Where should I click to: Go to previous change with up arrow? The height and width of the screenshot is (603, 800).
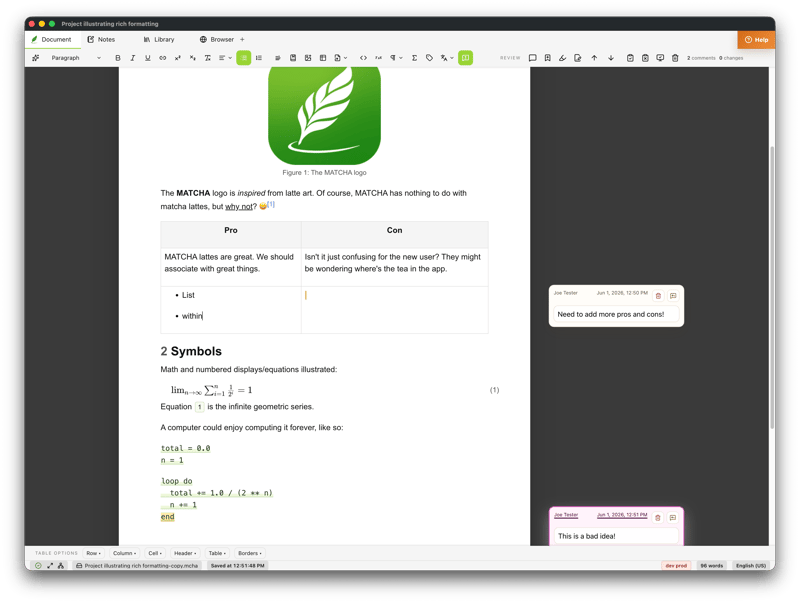click(594, 58)
